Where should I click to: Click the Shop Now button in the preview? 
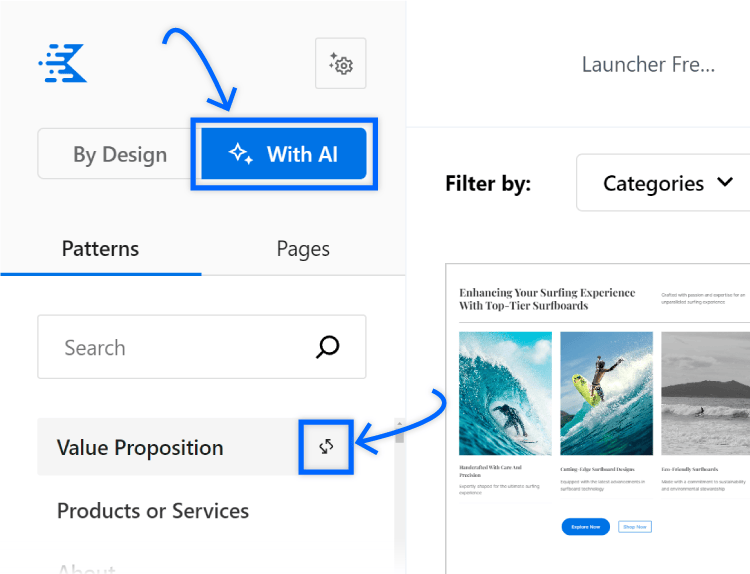(x=635, y=527)
